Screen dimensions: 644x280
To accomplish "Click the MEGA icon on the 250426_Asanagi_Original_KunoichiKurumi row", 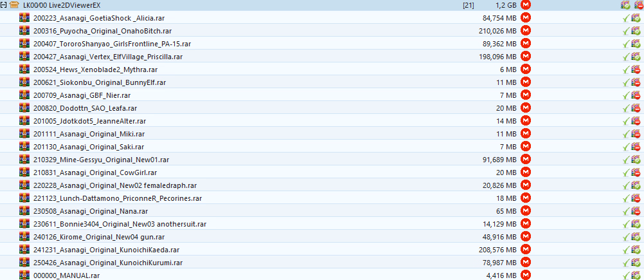I will pyautogui.click(x=526, y=263).
